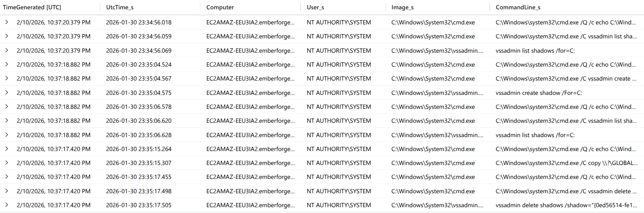Expand the vssadmin create shadow row at 23:35:04.575

[7, 93]
